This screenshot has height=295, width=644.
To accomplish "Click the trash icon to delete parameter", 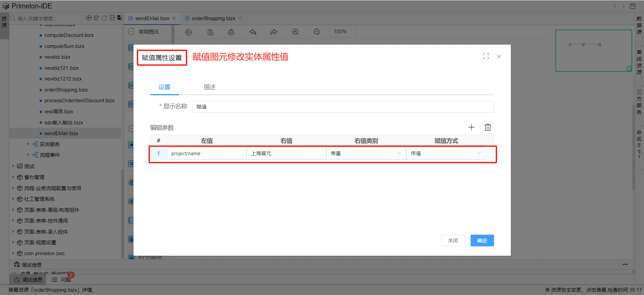I will 488,127.
